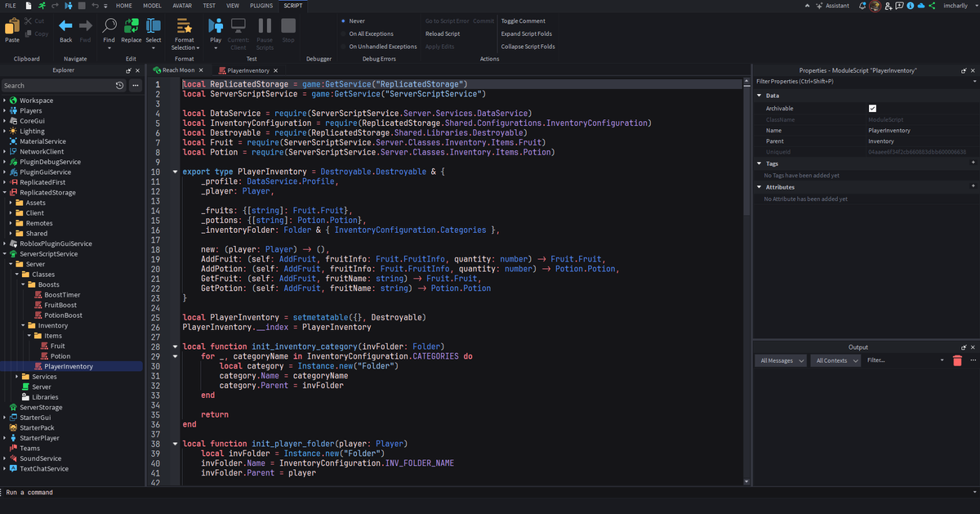Click the Format Selection icon

point(184,26)
